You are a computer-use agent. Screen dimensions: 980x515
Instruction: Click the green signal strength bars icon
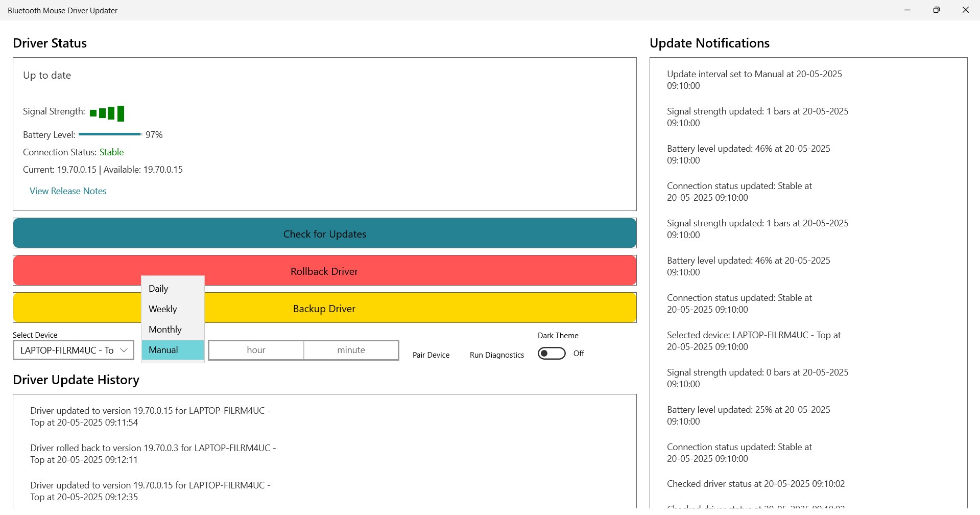click(x=107, y=113)
